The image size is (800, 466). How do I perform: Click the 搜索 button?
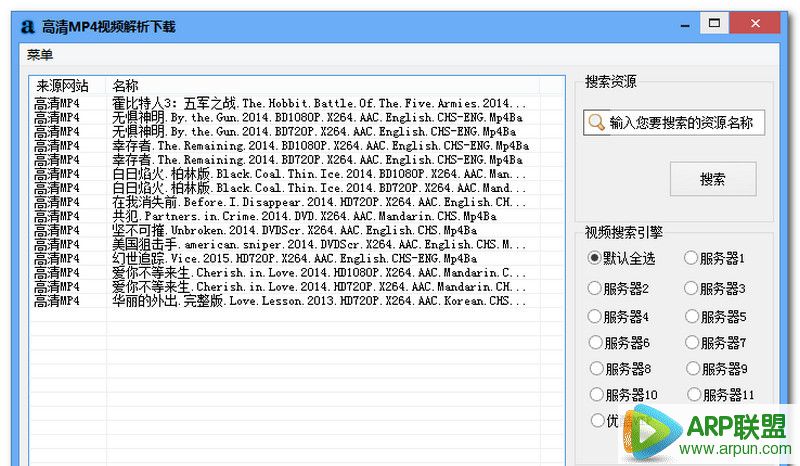[x=712, y=180]
